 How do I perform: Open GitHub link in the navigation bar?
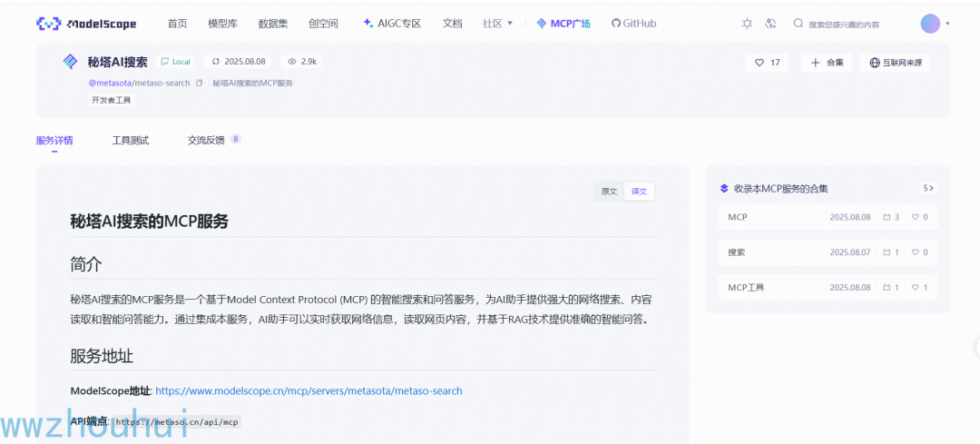633,24
